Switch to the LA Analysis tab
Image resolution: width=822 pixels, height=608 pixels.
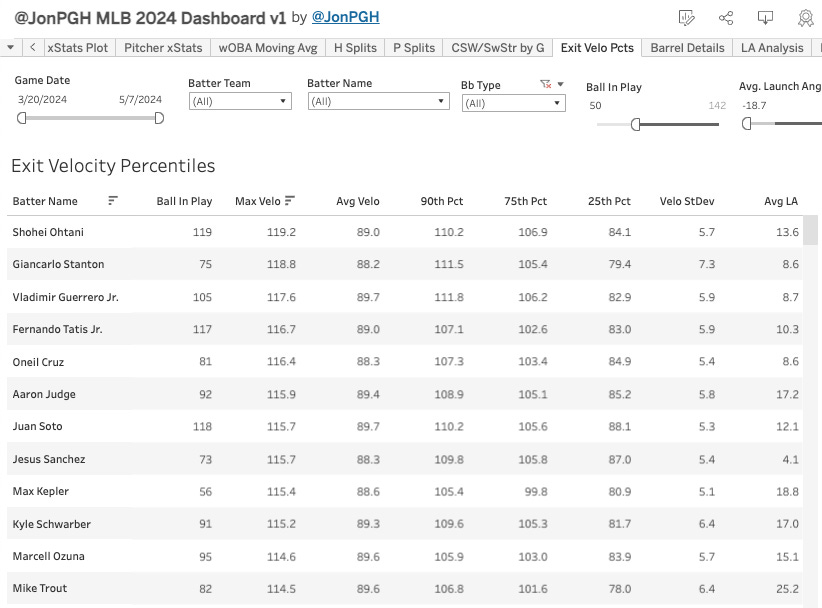click(772, 48)
